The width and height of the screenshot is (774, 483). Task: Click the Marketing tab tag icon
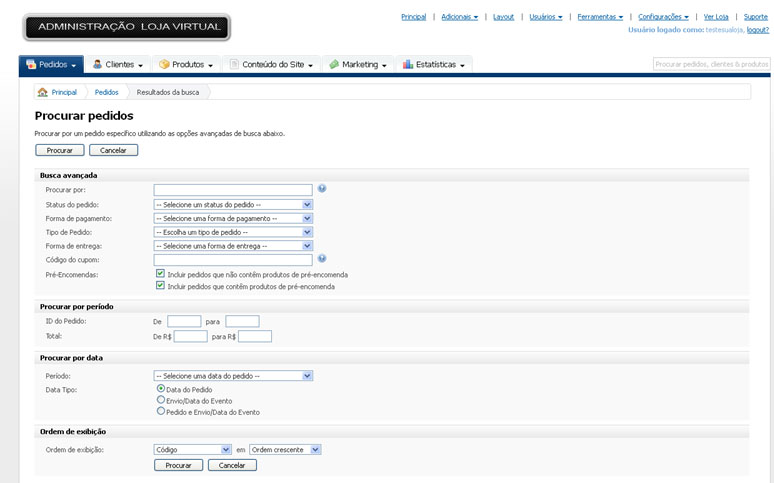point(334,64)
